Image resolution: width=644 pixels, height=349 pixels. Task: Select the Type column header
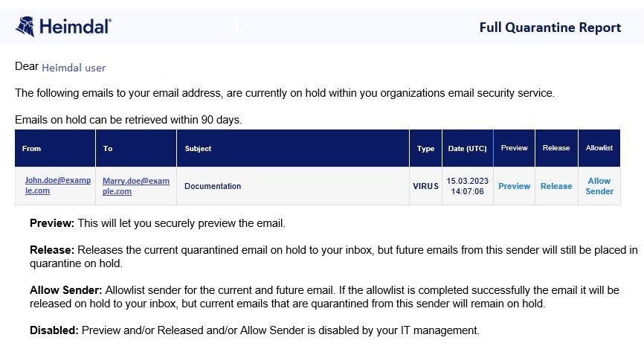click(425, 149)
